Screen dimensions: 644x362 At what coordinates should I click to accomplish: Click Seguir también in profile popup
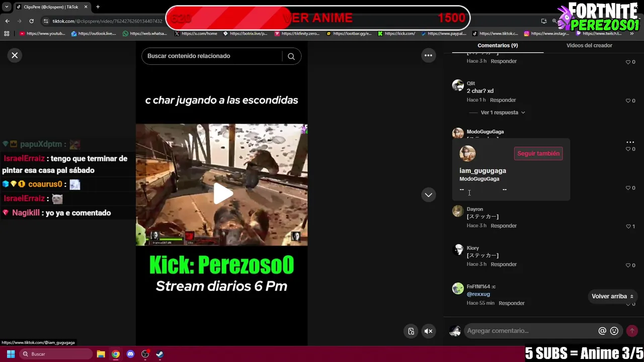pos(538,153)
